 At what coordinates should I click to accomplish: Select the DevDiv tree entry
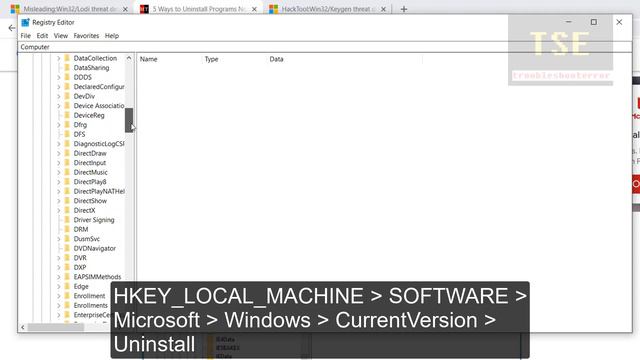pyautogui.click(x=84, y=96)
